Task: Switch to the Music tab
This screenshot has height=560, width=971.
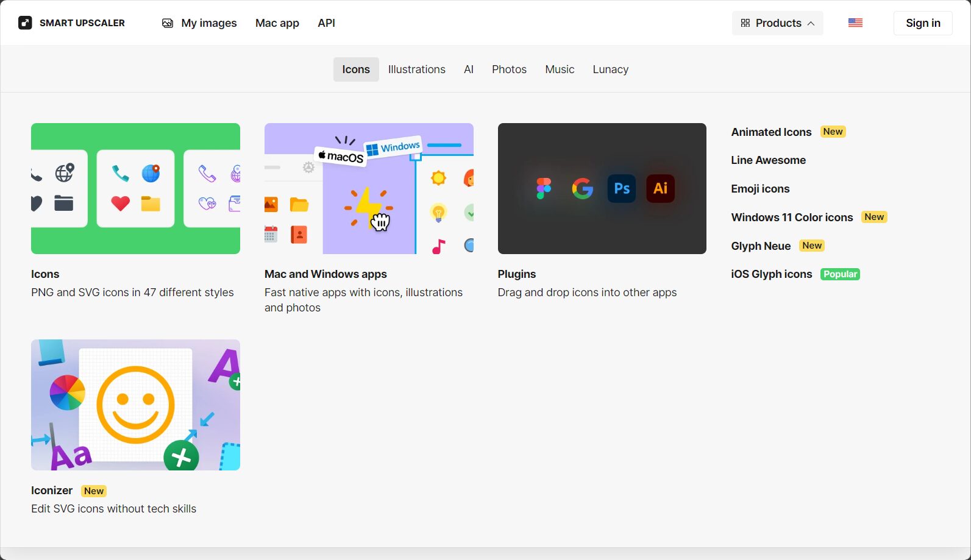Action: (560, 69)
